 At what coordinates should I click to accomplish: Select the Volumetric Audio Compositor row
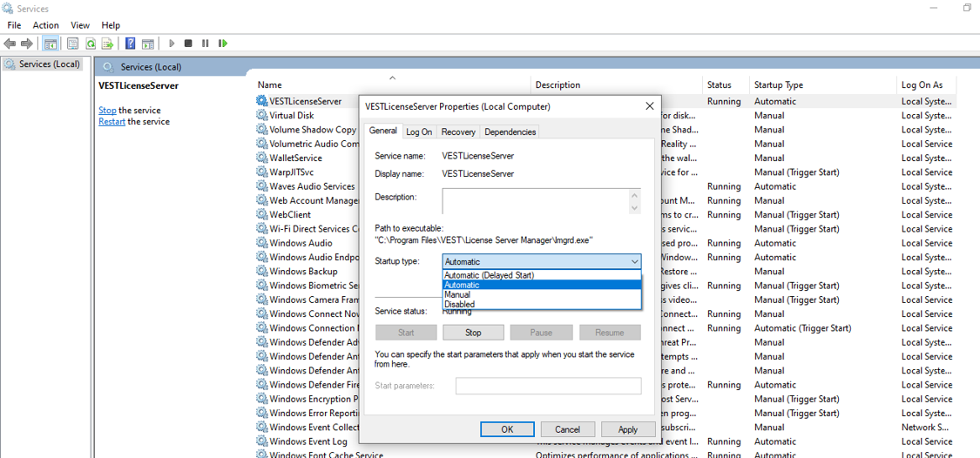tap(605, 144)
